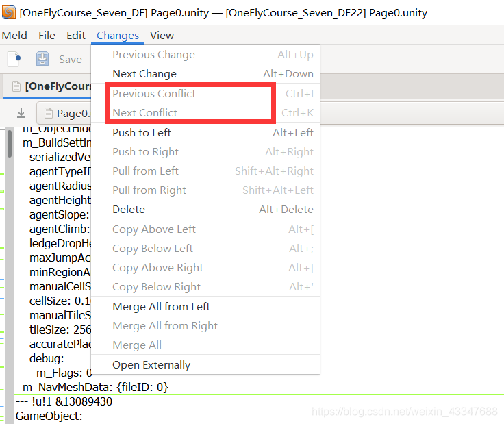Viewport: 504px width, 424px height.
Task: Click the '--- !u!1 &13089430' line
Action: 64,401
